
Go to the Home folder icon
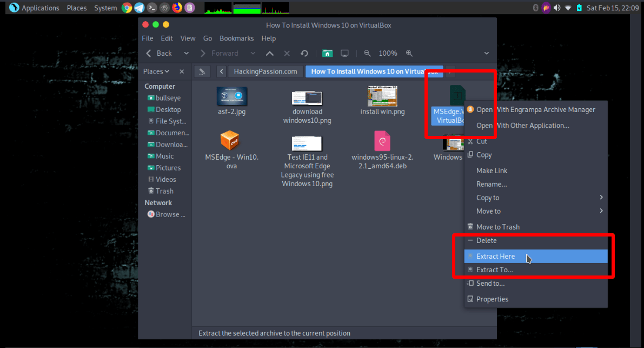tap(327, 54)
